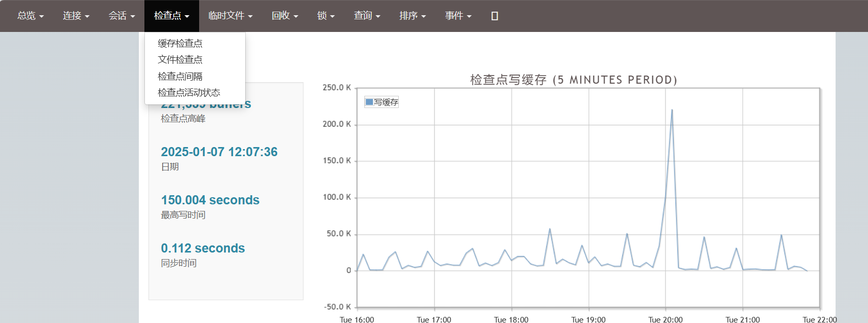Click the blue 写缓存 legend swatch
Screen dimensions: 868x323
click(x=369, y=102)
